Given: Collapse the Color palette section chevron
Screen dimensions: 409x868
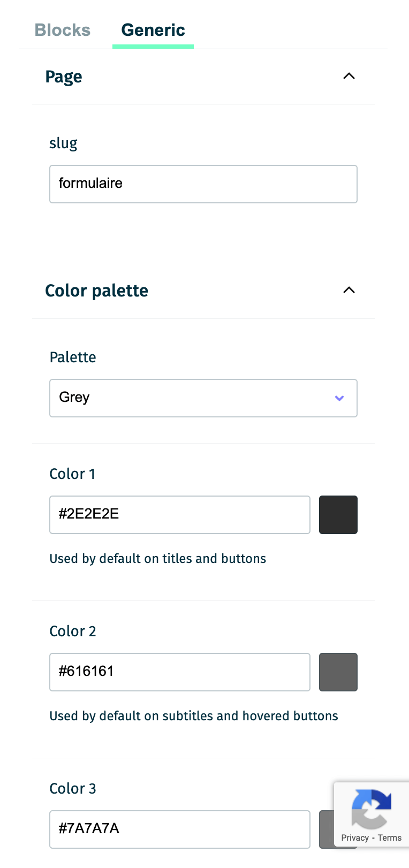Looking at the screenshot, I should (349, 290).
